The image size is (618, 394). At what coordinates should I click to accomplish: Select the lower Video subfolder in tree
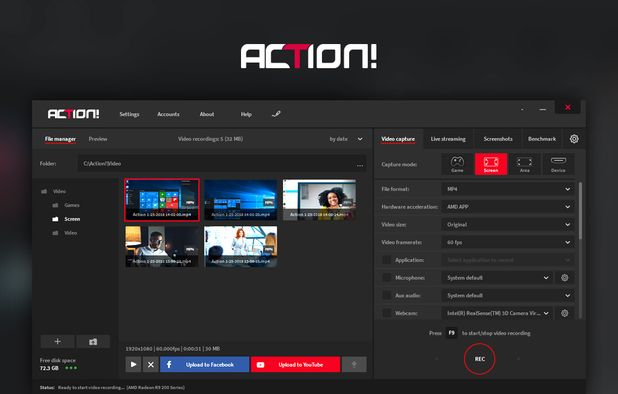(65, 233)
